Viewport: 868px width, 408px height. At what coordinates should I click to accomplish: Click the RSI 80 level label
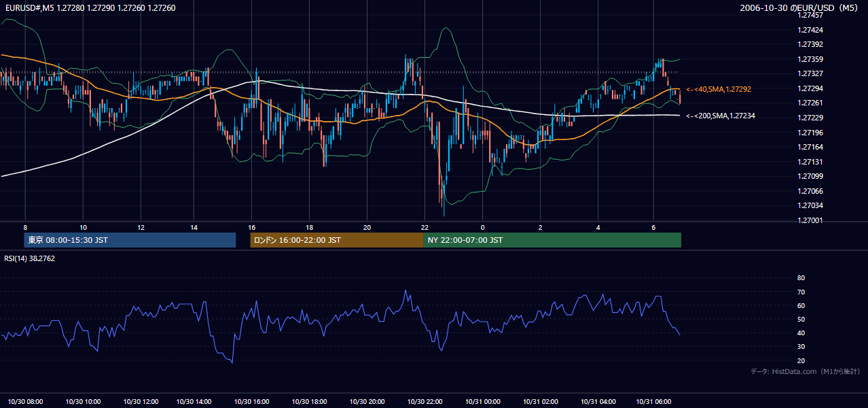click(x=801, y=278)
